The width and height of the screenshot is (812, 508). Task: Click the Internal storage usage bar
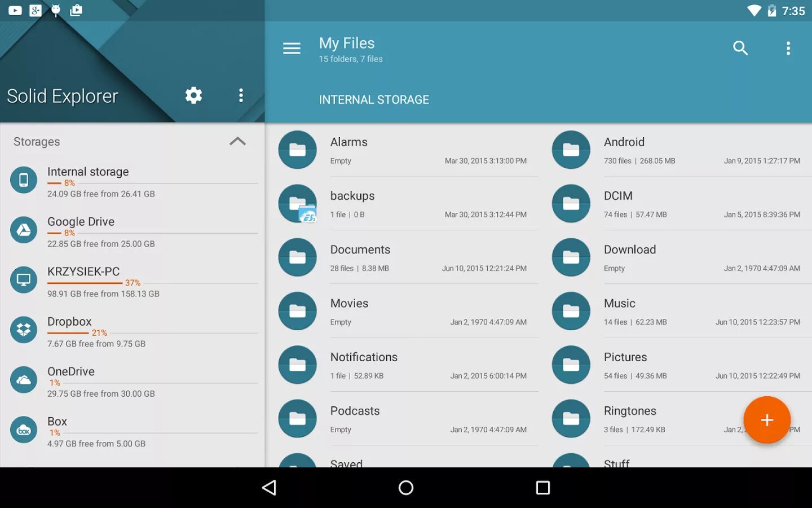point(152,183)
